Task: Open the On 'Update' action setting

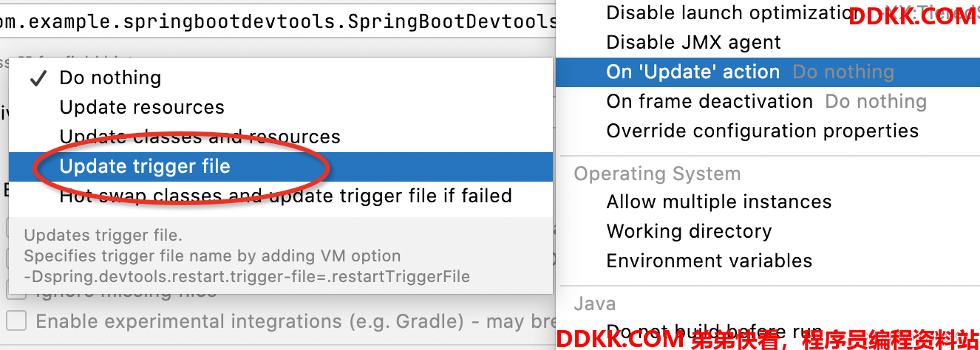Action: coord(768,72)
